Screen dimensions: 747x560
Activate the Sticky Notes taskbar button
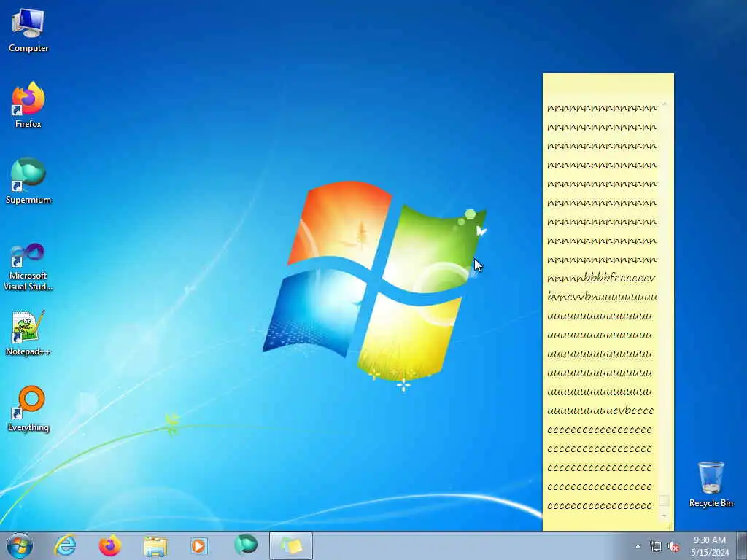[291, 545]
